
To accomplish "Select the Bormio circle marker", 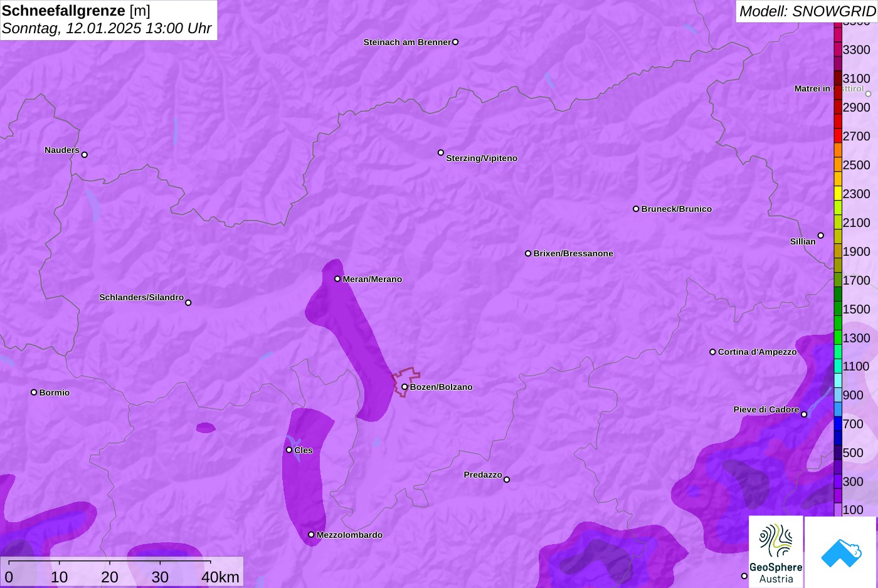I will tap(34, 392).
